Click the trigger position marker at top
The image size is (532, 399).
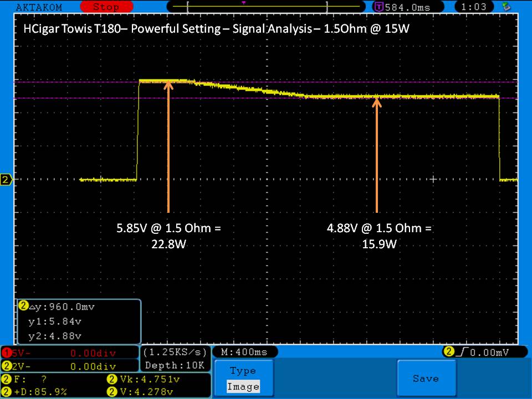pos(244,3)
